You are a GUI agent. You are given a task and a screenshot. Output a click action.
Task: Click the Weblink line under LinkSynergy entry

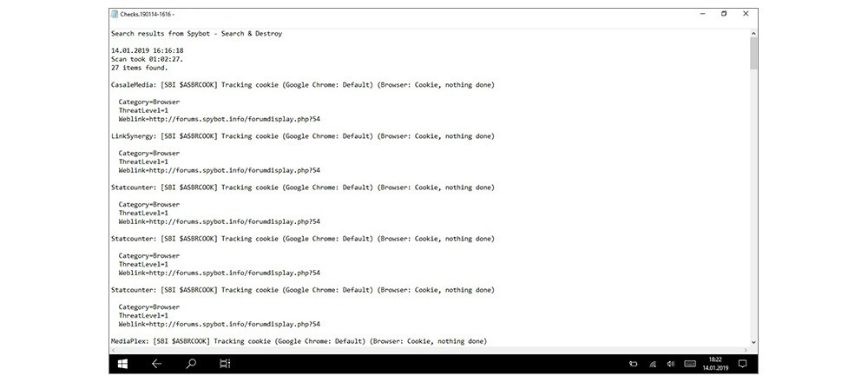(220, 170)
